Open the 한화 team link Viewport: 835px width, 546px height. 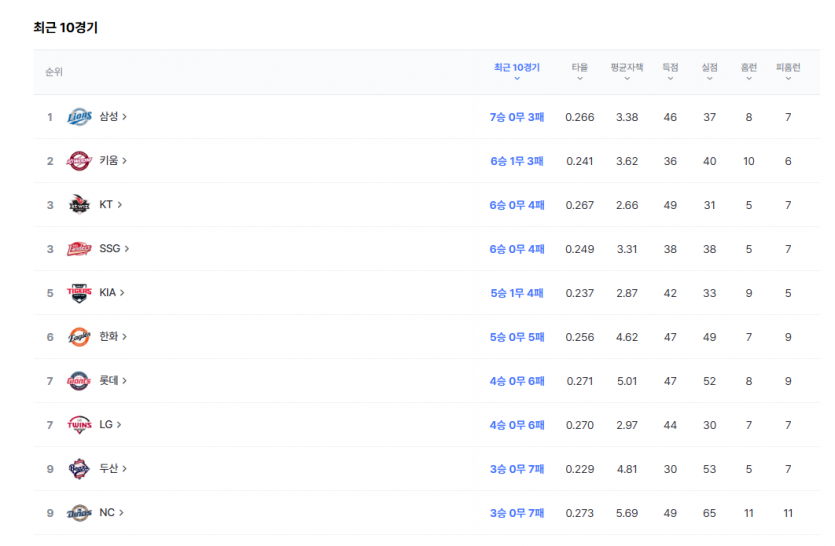113,336
